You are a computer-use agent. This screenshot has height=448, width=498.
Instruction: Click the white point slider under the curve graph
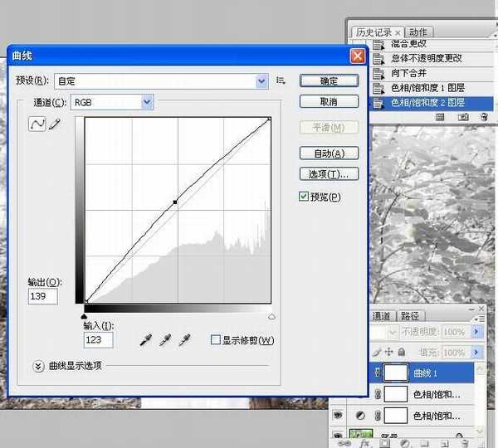tap(271, 316)
